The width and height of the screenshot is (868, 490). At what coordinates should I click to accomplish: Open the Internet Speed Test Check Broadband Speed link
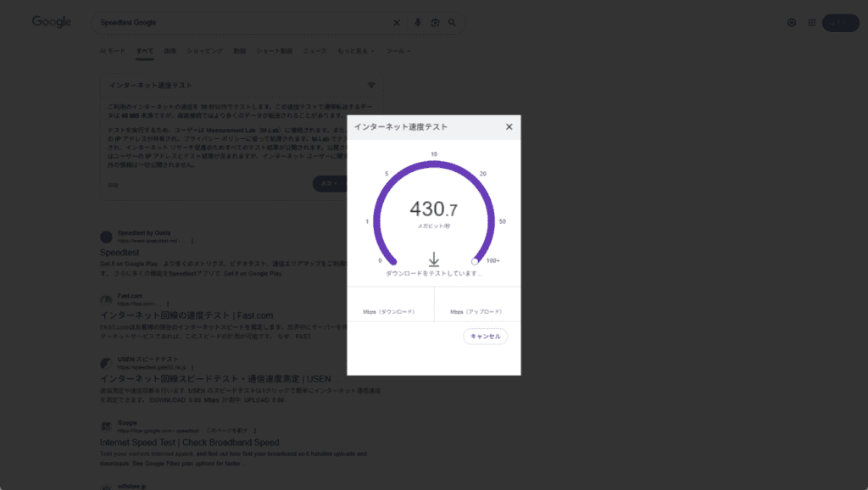point(189,443)
